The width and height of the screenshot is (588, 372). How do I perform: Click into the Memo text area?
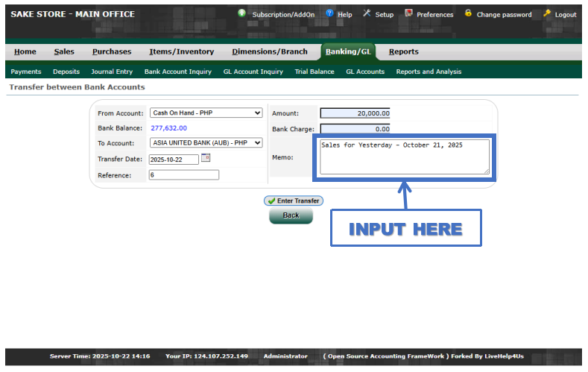point(404,157)
